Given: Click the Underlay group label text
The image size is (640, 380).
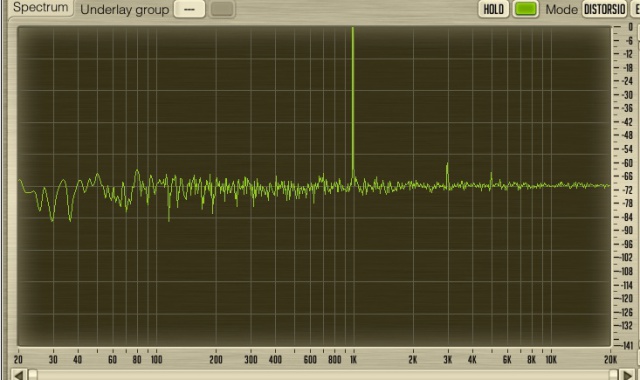Looking at the screenshot, I should tap(124, 10).
